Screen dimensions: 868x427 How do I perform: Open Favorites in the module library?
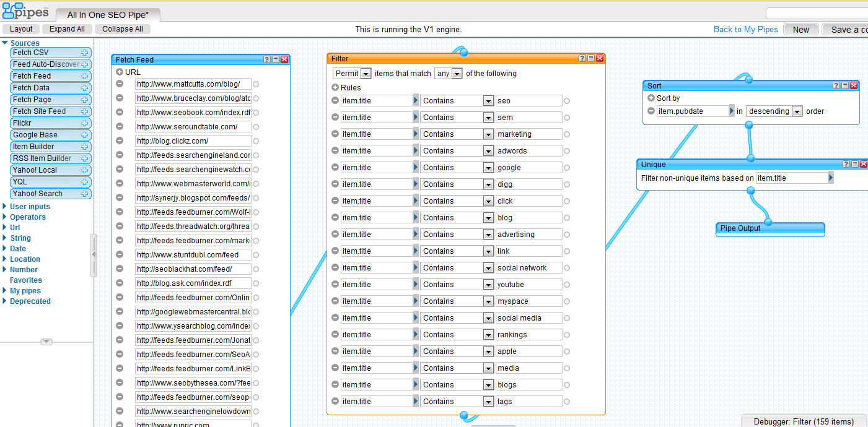click(26, 280)
